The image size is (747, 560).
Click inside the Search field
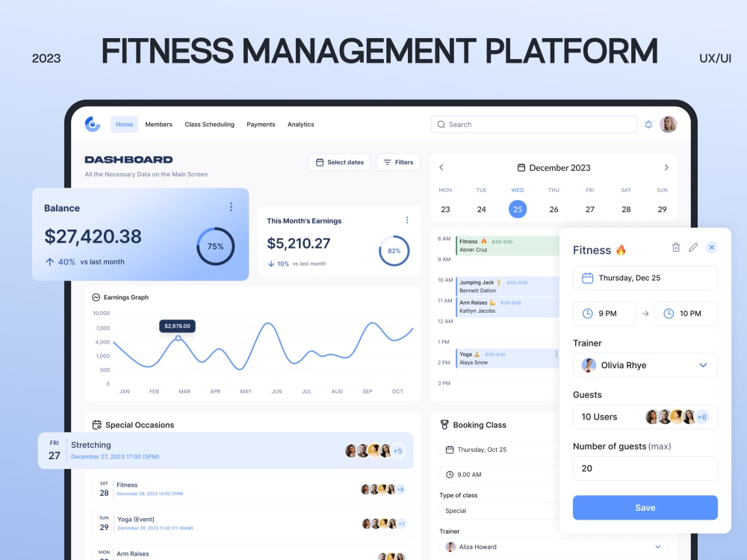coord(533,124)
